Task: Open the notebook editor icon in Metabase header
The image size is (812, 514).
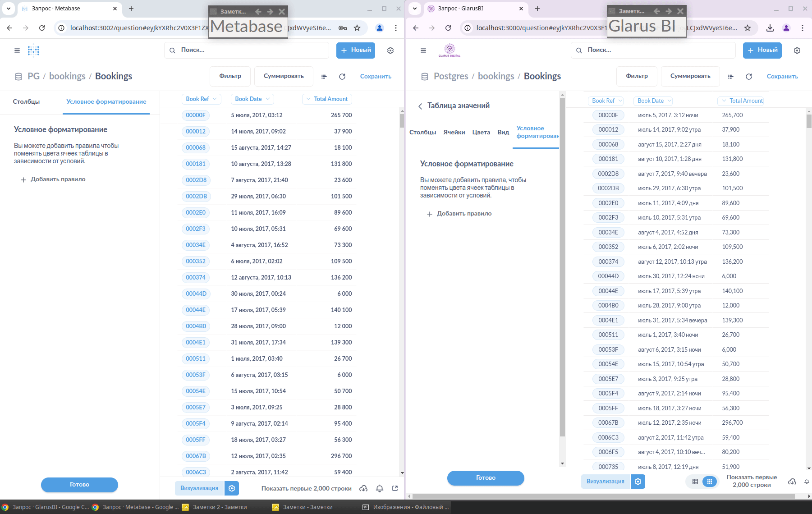Action: pyautogui.click(x=324, y=77)
